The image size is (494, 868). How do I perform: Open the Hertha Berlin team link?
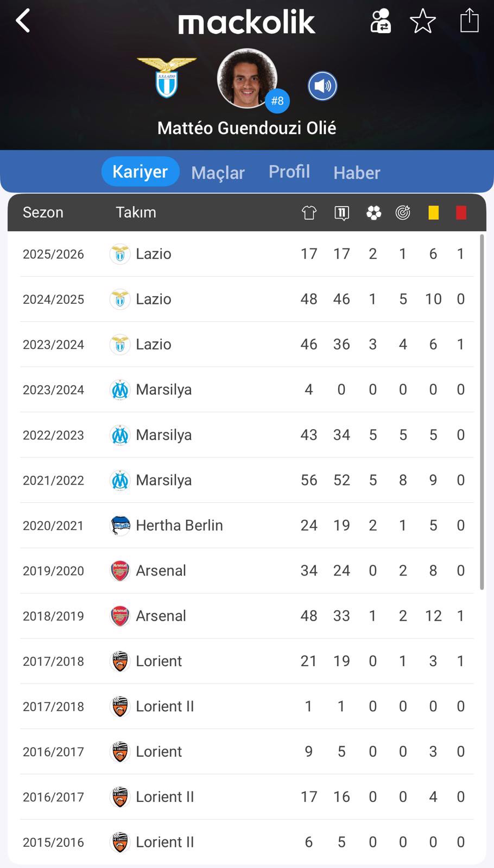click(179, 525)
